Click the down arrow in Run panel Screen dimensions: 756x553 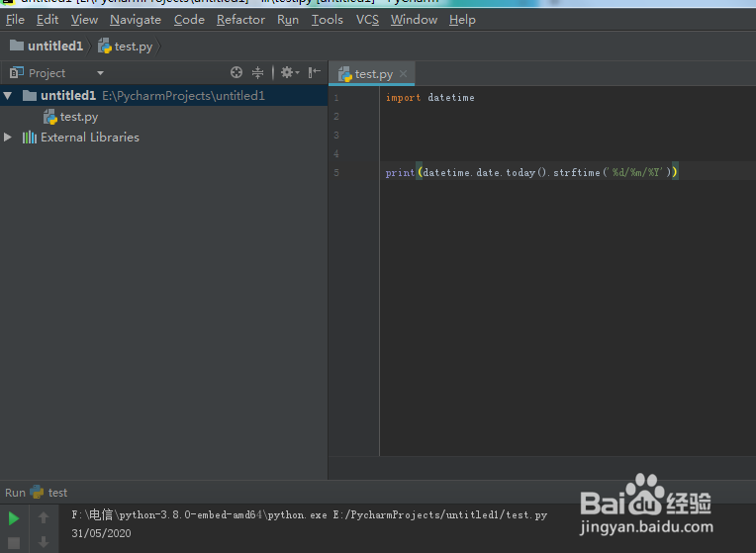pos(44,542)
